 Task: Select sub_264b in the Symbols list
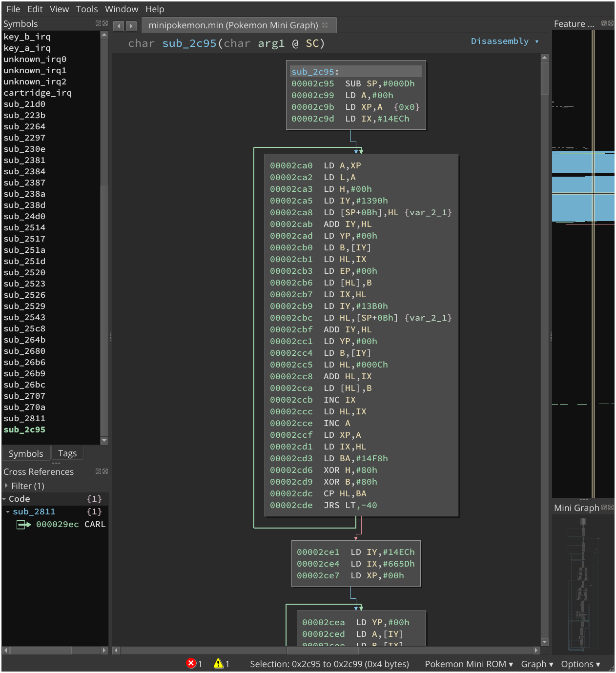click(x=24, y=340)
